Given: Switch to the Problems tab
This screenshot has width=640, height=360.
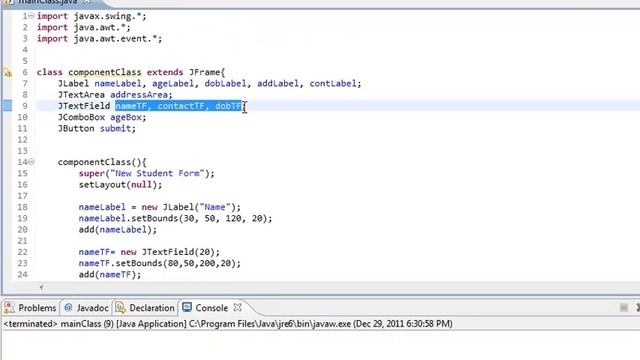Looking at the screenshot, I should (37, 308).
